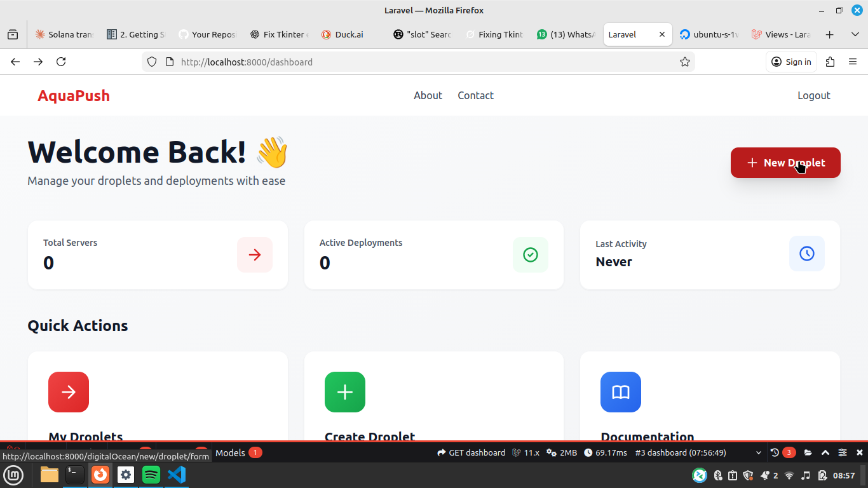
Task: Click the Documentation blue book icon
Action: (621, 392)
